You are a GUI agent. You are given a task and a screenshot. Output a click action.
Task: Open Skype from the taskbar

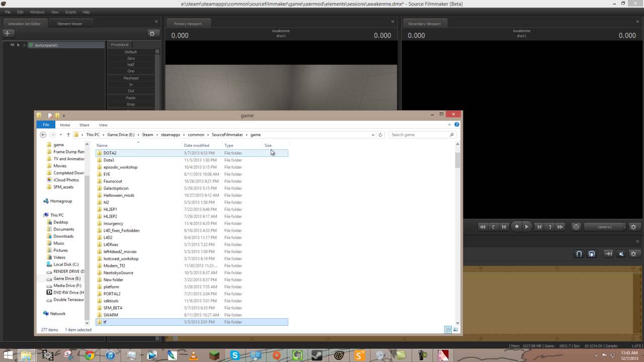235,355
